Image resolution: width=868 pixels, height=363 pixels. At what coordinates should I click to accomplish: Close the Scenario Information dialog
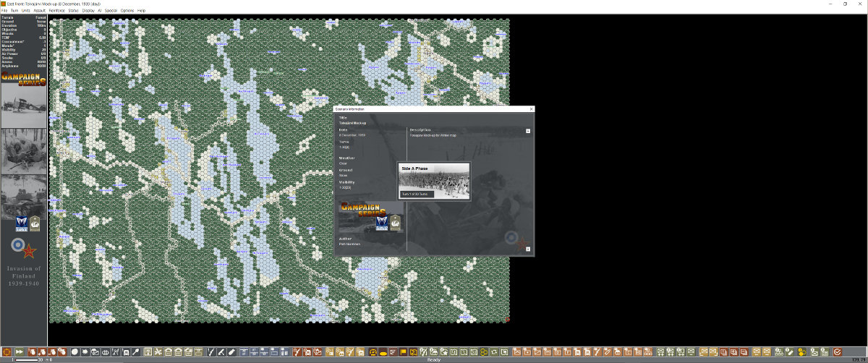(x=532, y=108)
